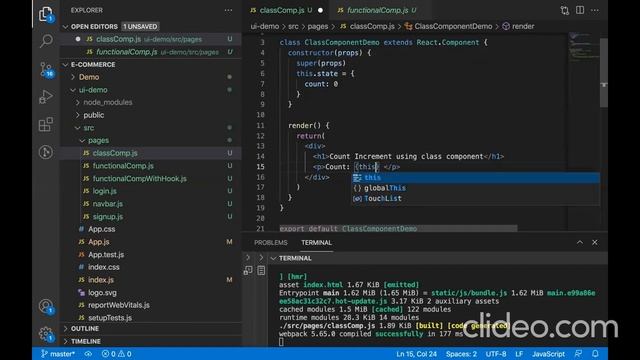Open the Explorer view in activity bar
Screen dimensions: 640x360
pos(46,15)
